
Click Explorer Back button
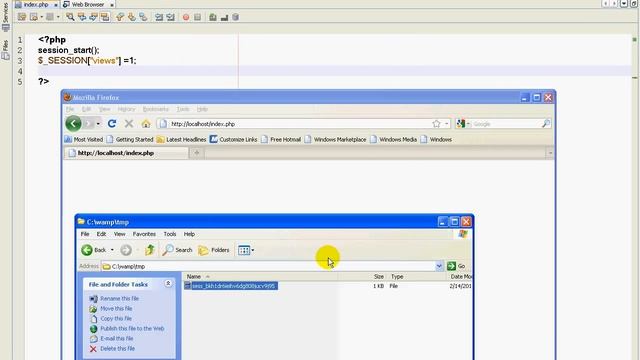[x=93, y=250]
